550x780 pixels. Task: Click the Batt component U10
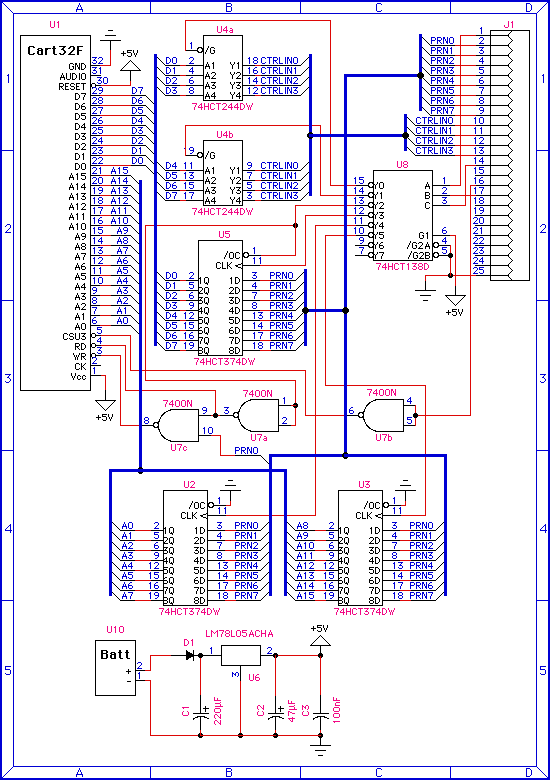115,668
